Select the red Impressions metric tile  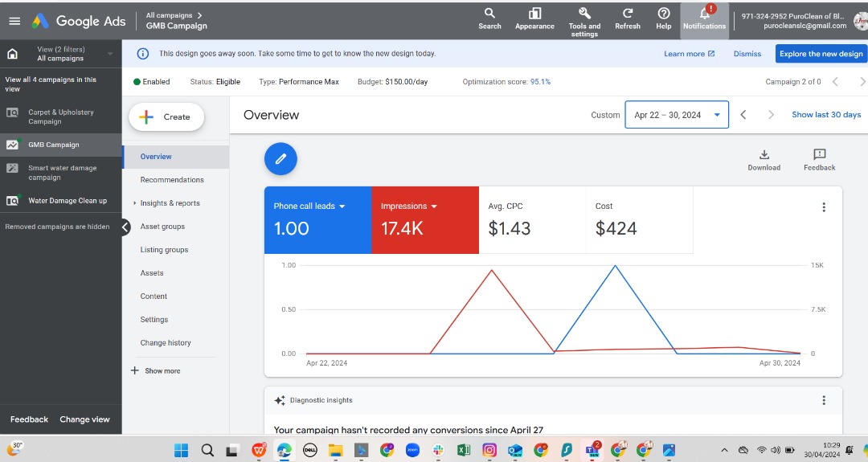tap(424, 220)
